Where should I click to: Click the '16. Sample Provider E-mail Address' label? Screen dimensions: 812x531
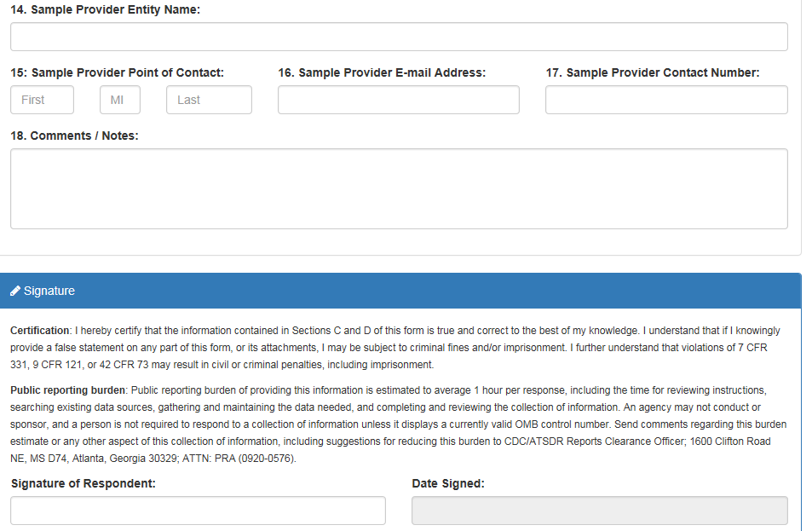click(x=382, y=72)
